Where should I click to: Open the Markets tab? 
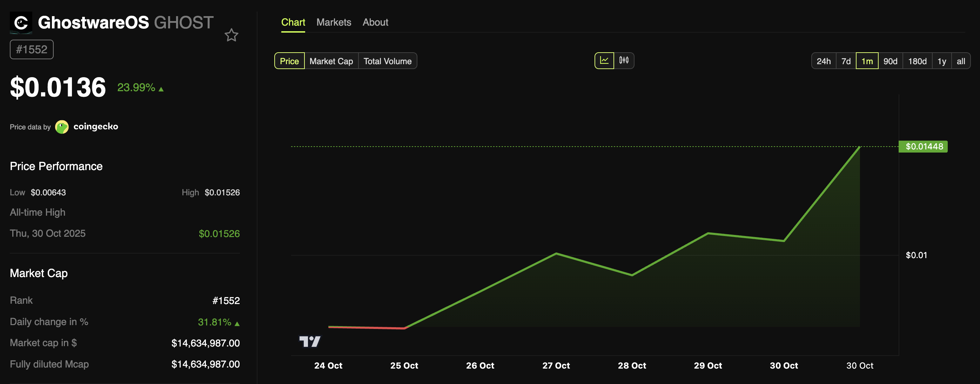pyautogui.click(x=334, y=22)
